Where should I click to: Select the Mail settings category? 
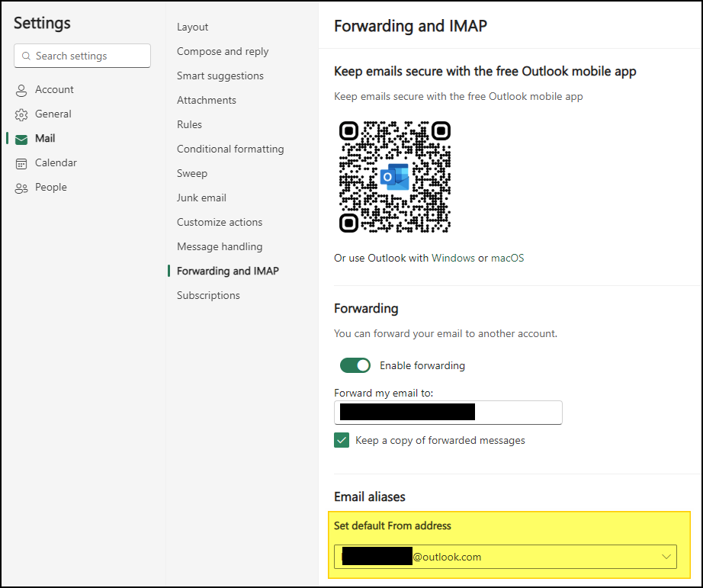click(x=45, y=138)
